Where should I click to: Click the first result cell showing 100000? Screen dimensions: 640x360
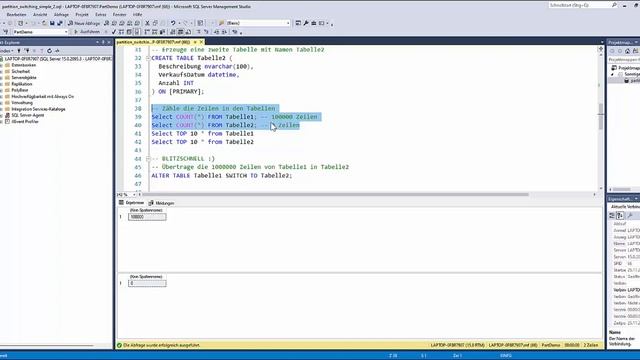[147, 217]
